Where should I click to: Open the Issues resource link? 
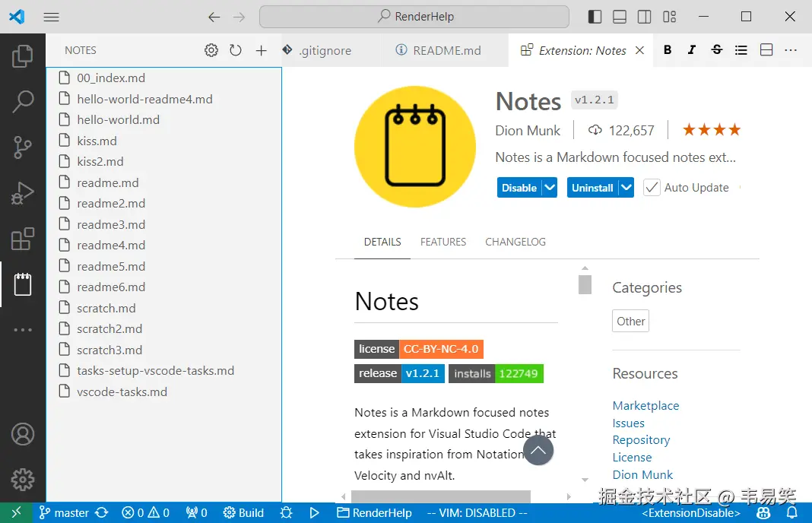click(x=628, y=423)
